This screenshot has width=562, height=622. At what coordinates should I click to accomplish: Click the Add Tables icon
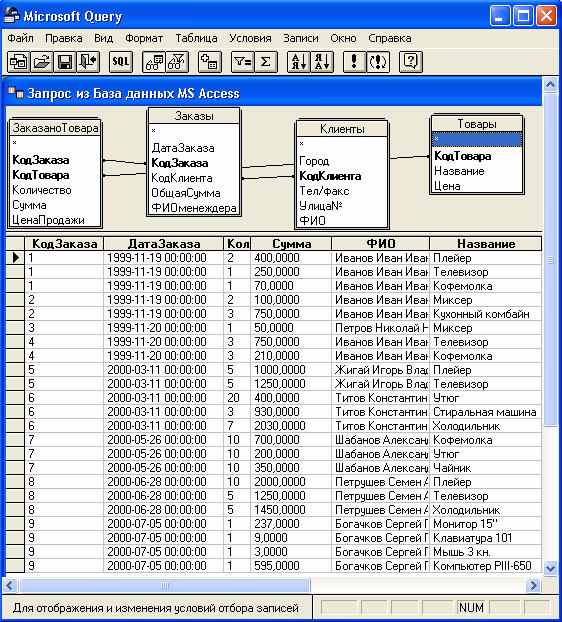pos(209,62)
